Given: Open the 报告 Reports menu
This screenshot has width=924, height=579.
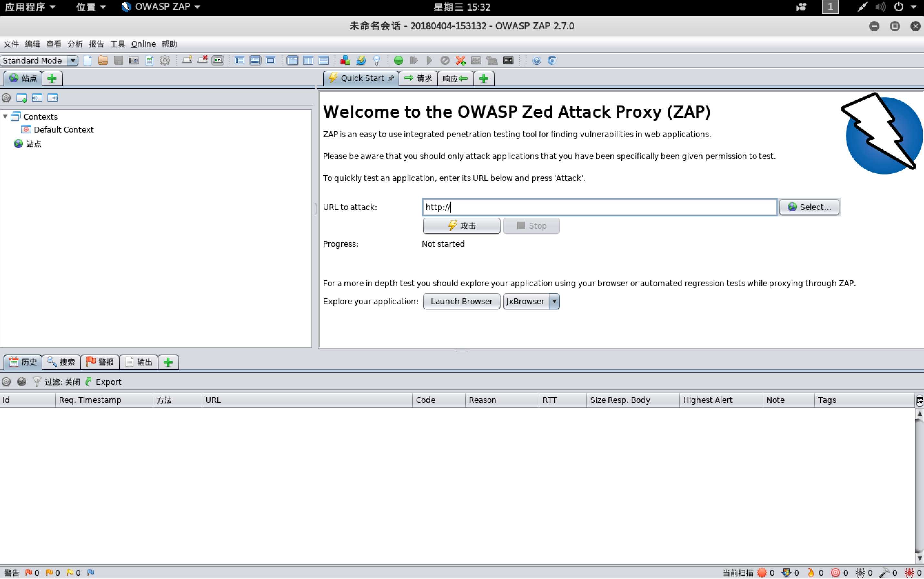Looking at the screenshot, I should point(96,43).
